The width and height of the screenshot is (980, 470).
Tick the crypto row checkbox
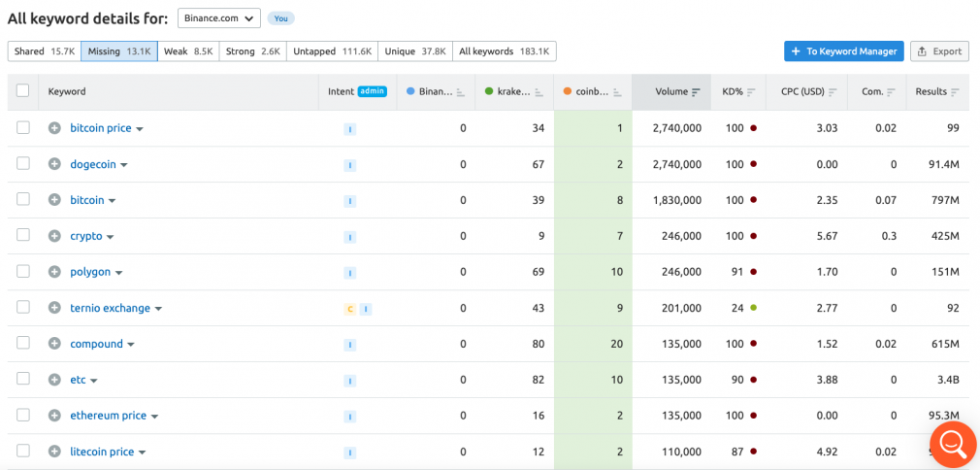click(x=23, y=235)
